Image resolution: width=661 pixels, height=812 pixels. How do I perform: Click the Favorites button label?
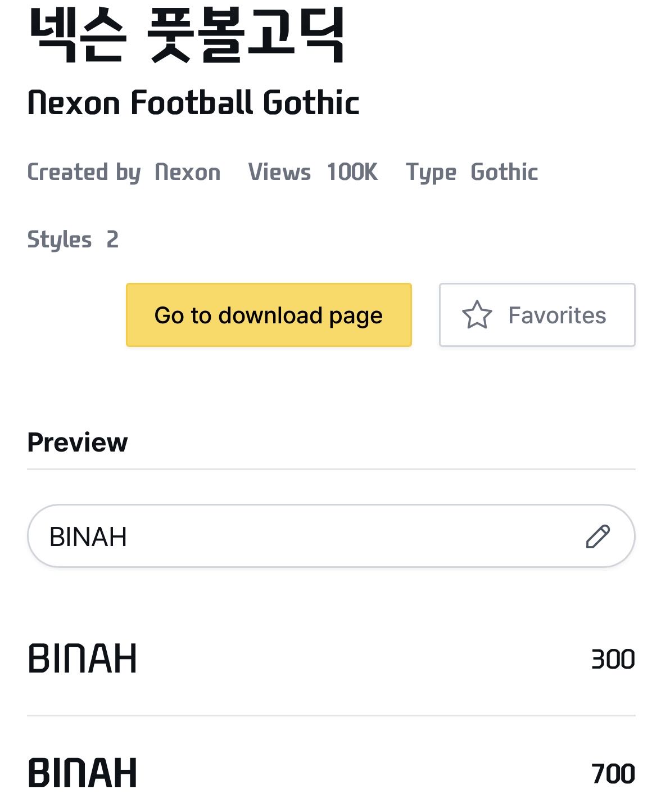tap(557, 315)
